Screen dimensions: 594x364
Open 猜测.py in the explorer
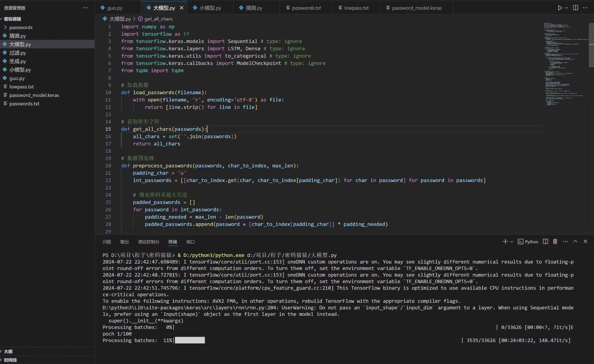pos(47,36)
